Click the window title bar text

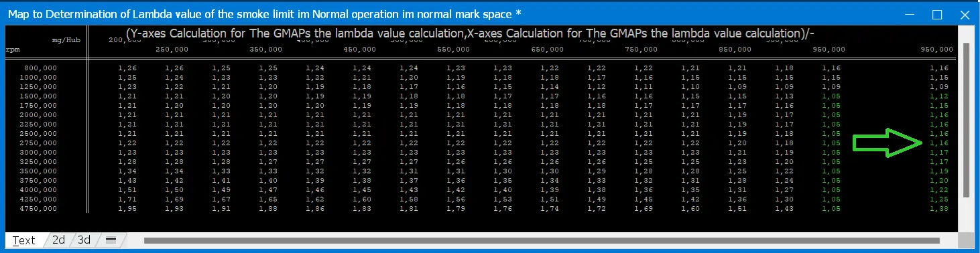tap(265, 14)
